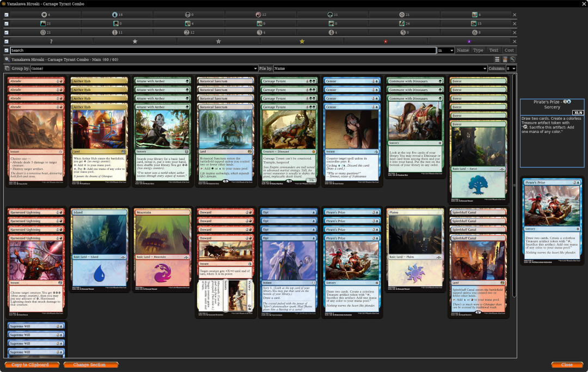The width and height of the screenshot is (588, 372).
Task: Switch to list view icon
Action: click(497, 59)
